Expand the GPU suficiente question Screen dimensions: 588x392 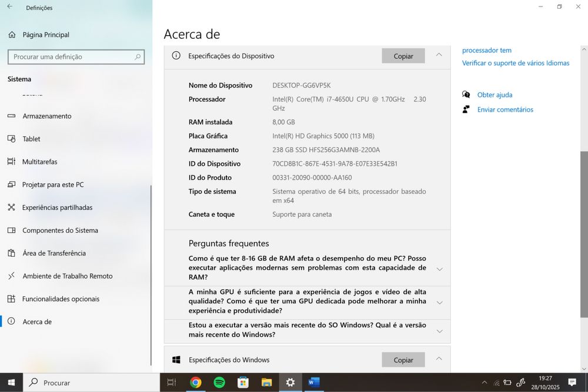pos(439,303)
